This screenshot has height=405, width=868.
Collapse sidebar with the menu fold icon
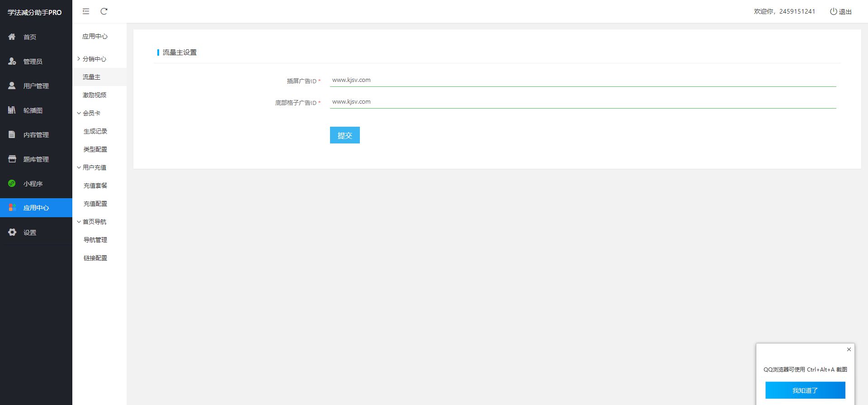coord(86,11)
